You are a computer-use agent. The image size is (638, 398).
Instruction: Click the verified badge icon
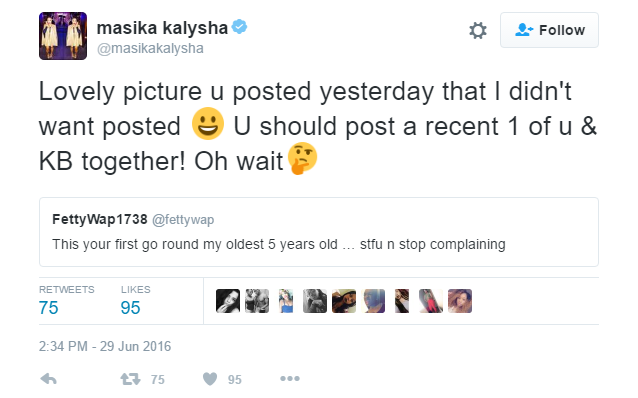(239, 27)
